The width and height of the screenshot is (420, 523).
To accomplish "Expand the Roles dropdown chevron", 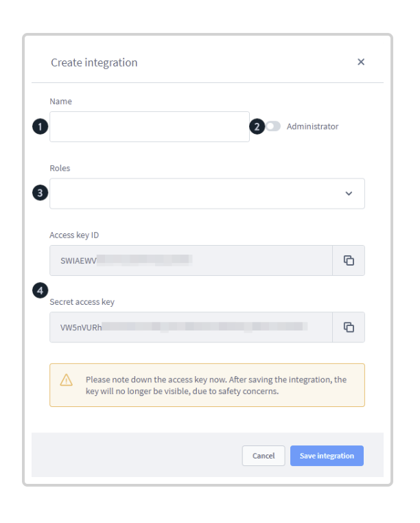I will tap(349, 194).
